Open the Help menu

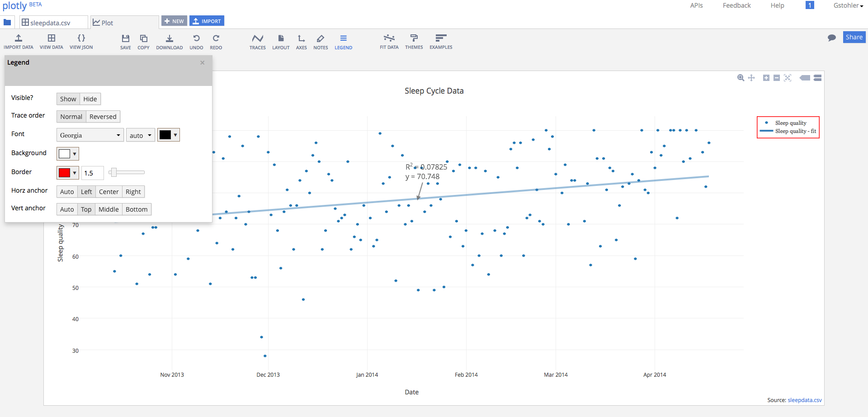(777, 5)
